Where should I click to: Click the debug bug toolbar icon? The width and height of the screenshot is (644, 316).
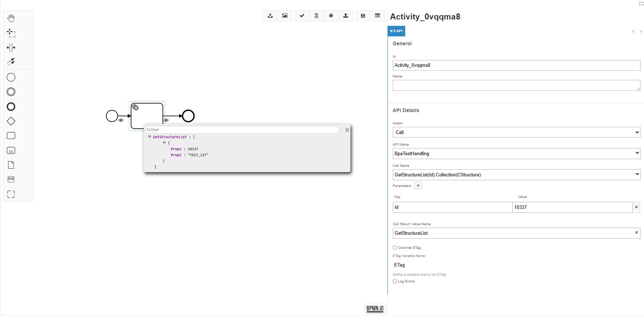(331, 16)
